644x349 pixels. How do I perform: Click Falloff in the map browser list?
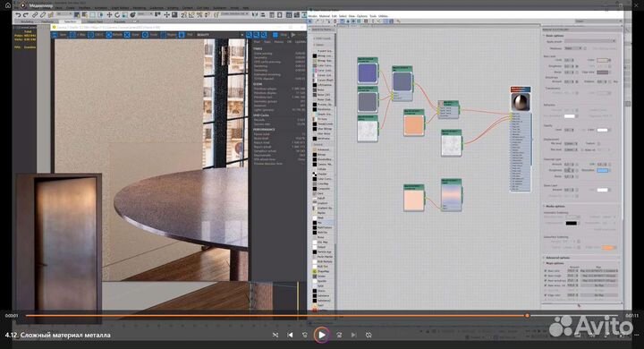[322, 198]
